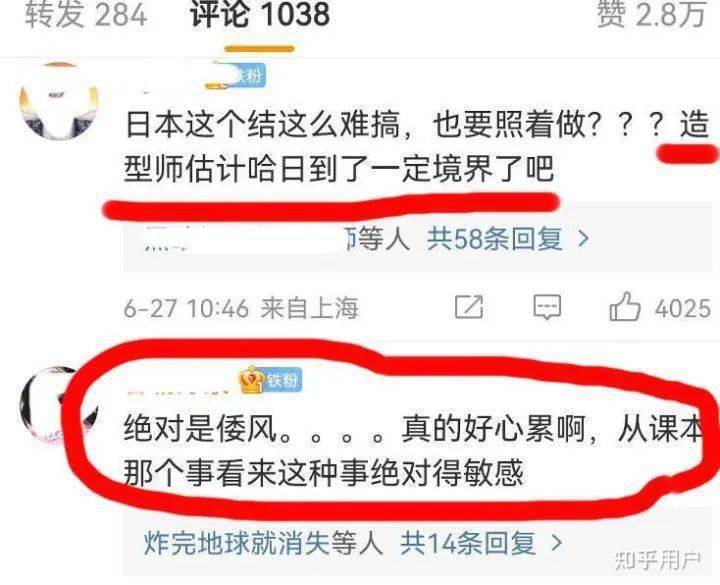The image size is (720, 585).
Task: Open second commenter's avatar
Action: pyautogui.click(x=59, y=405)
